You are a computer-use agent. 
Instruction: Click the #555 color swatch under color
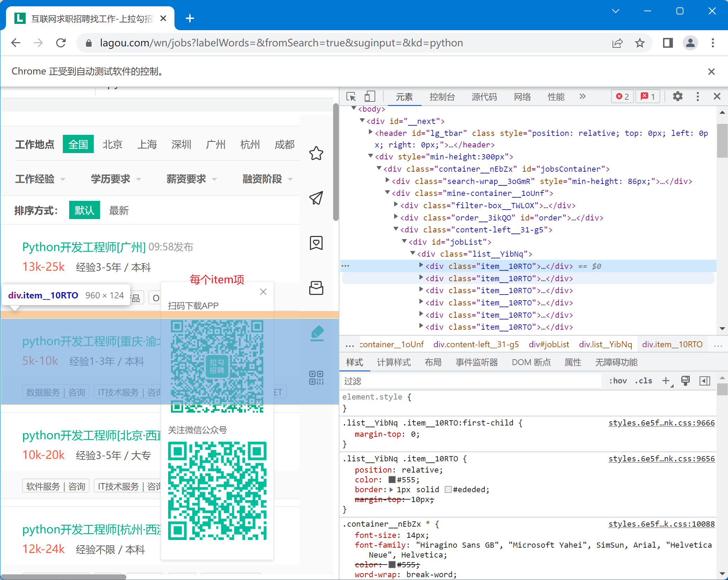point(392,480)
